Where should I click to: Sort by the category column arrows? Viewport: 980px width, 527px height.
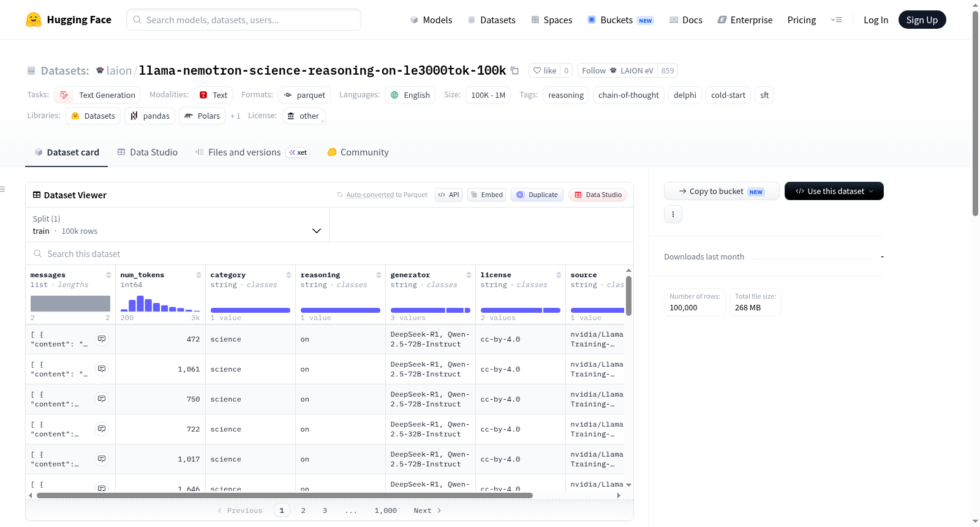click(288, 275)
